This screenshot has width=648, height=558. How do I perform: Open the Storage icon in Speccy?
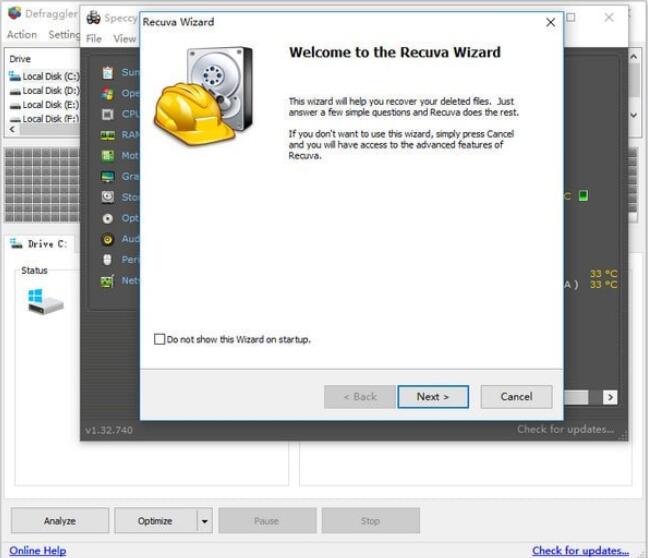[107, 197]
